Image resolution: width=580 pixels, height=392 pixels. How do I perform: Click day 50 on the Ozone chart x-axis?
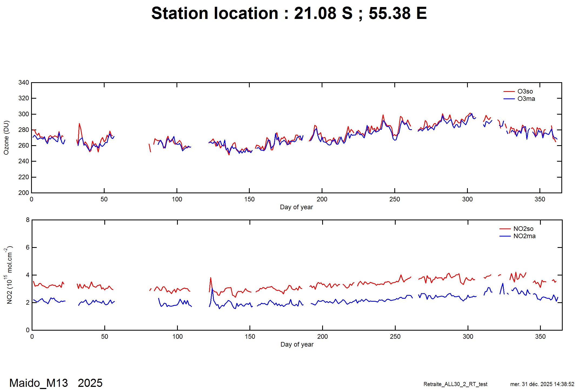tap(104, 200)
